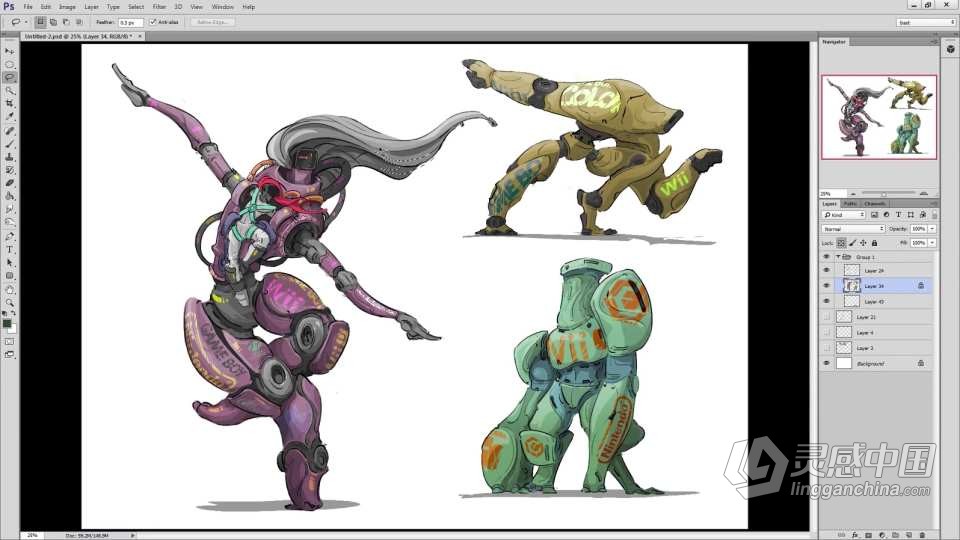Show Layer 3 visibility box
The height and width of the screenshot is (540, 960).
[x=827, y=348]
